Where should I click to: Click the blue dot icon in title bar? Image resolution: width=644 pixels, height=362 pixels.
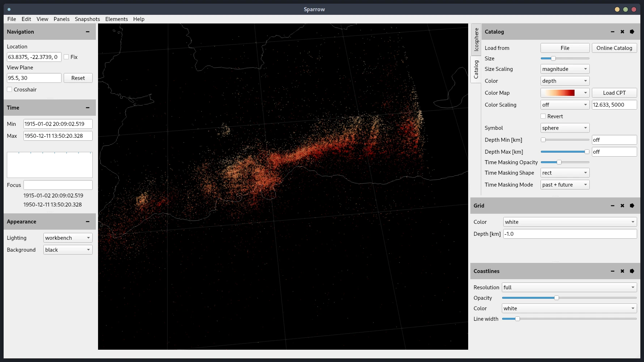pyautogui.click(x=9, y=9)
